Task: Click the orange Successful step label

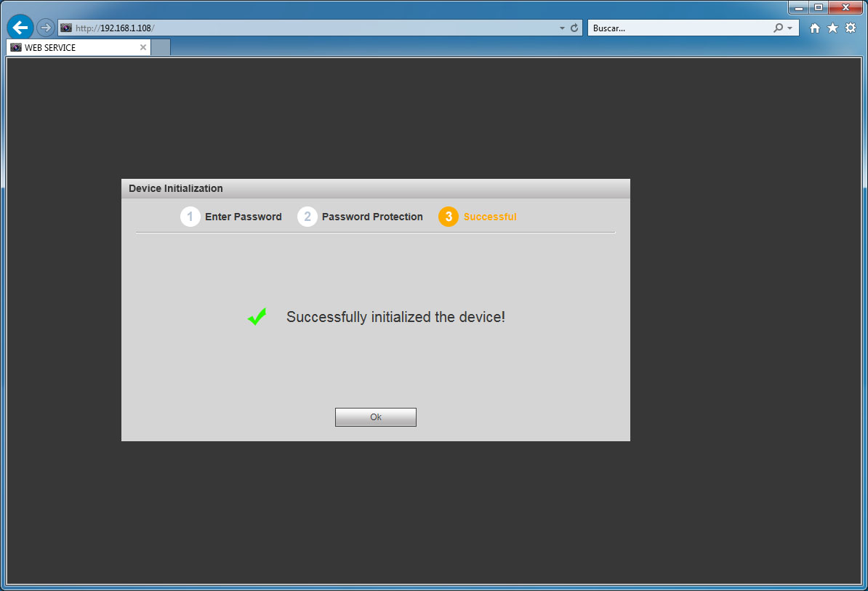Action: pos(490,217)
